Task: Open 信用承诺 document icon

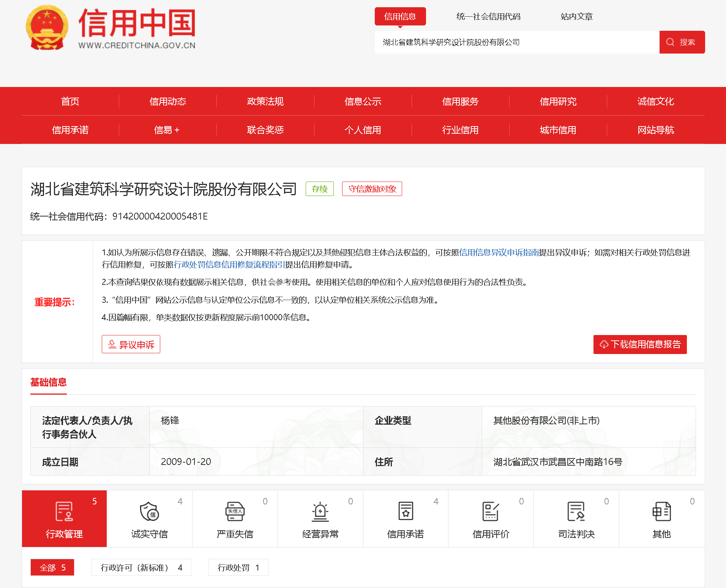Action: 406,511
